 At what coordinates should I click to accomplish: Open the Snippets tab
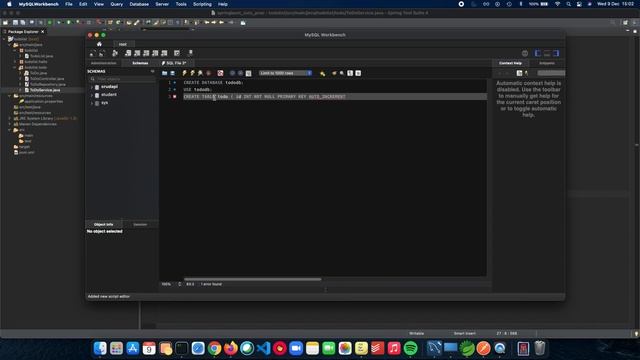547,63
